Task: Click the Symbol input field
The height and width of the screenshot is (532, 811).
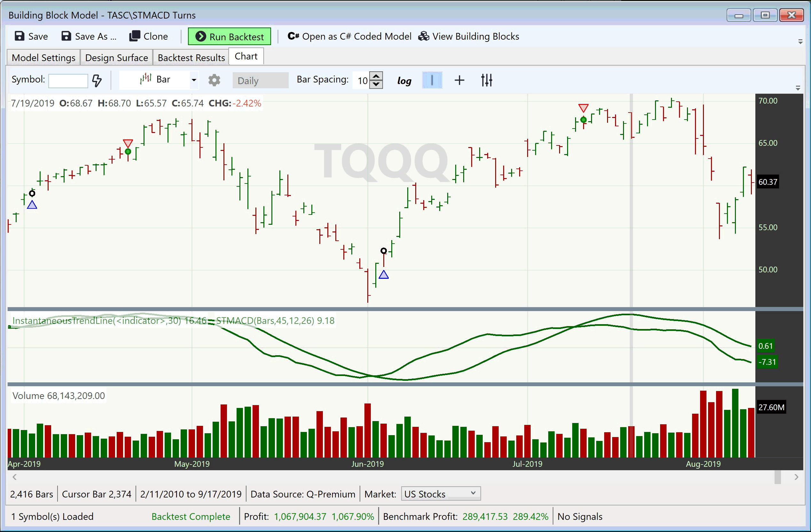Action: 68,81
